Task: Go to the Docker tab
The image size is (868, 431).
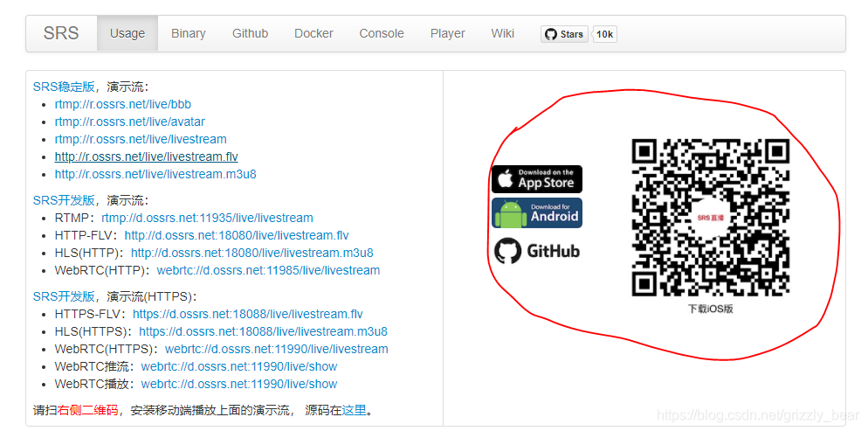Action: pos(313,33)
